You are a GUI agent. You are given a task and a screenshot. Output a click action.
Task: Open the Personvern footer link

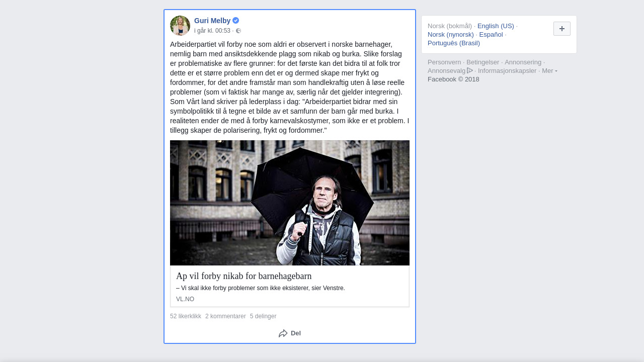coord(444,62)
